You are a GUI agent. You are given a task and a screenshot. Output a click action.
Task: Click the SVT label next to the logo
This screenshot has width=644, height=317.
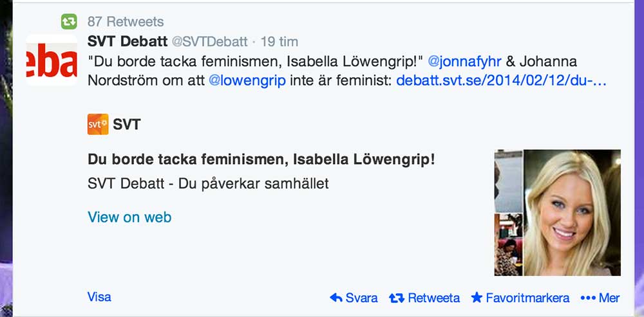126,125
